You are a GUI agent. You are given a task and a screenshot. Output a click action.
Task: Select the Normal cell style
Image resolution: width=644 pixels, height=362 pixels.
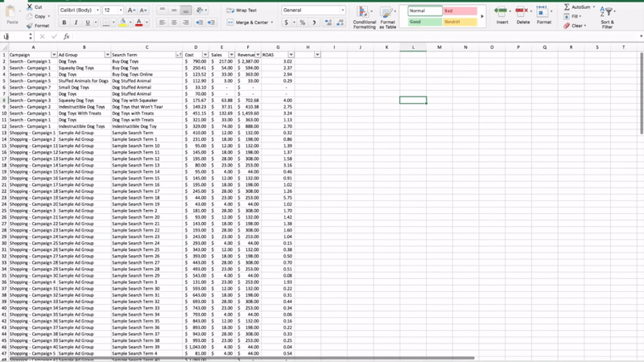coord(425,10)
